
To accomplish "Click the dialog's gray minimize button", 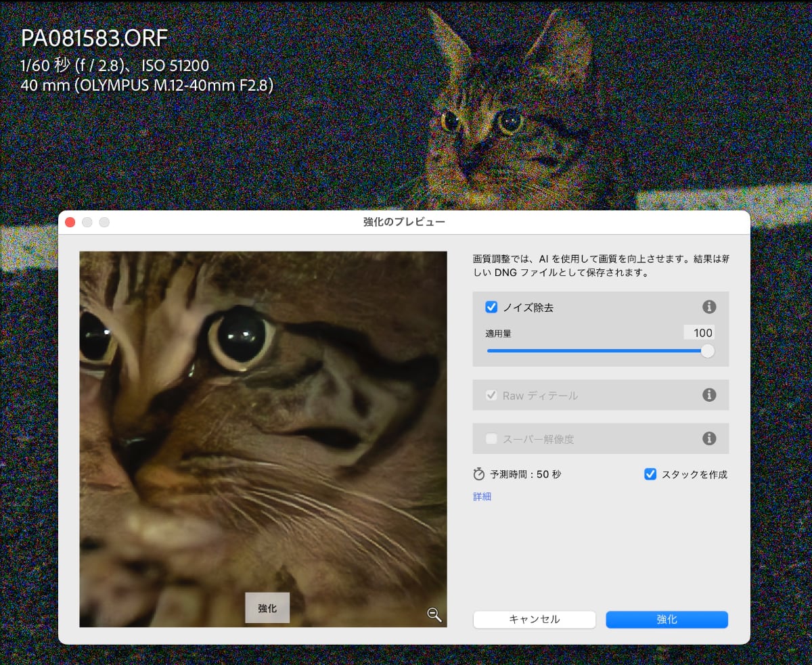I will pyautogui.click(x=87, y=223).
